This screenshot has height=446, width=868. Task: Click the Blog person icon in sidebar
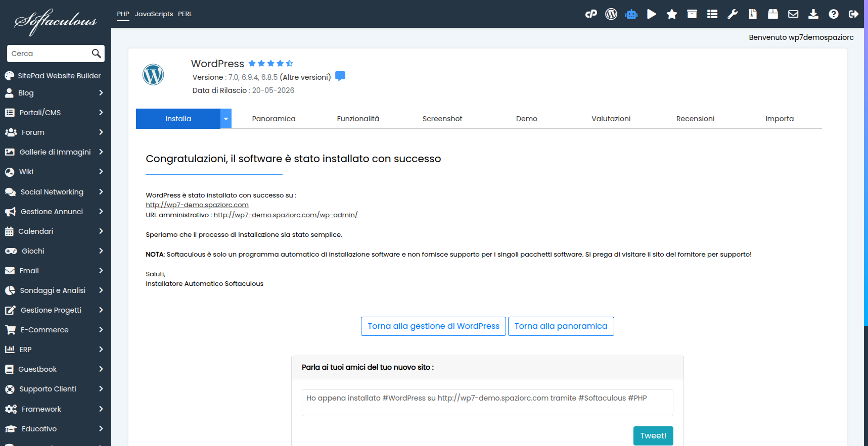point(9,93)
